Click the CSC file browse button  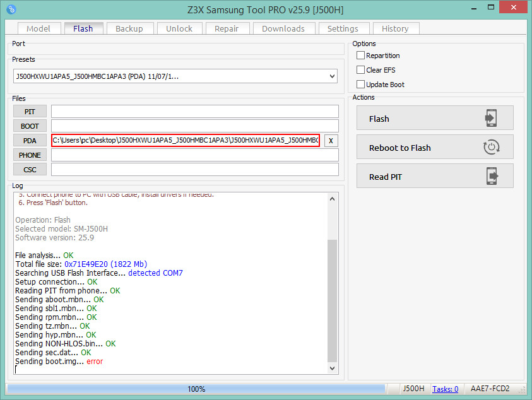click(30, 170)
